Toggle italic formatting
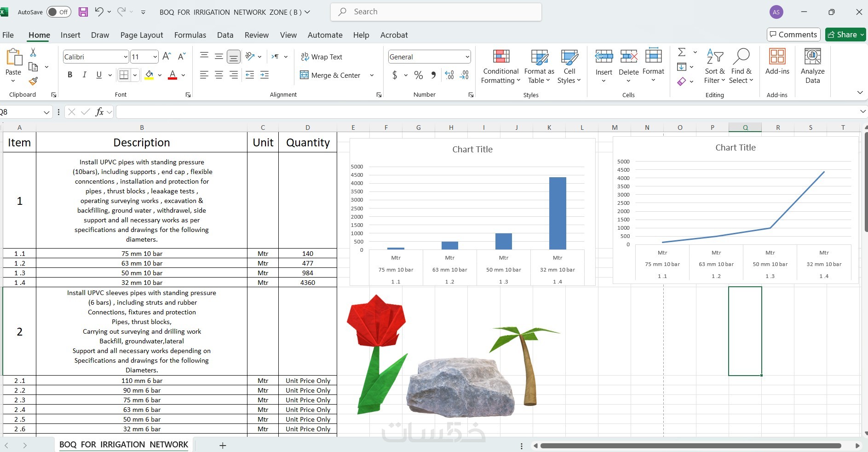This screenshot has height=452, width=868. pos(84,75)
